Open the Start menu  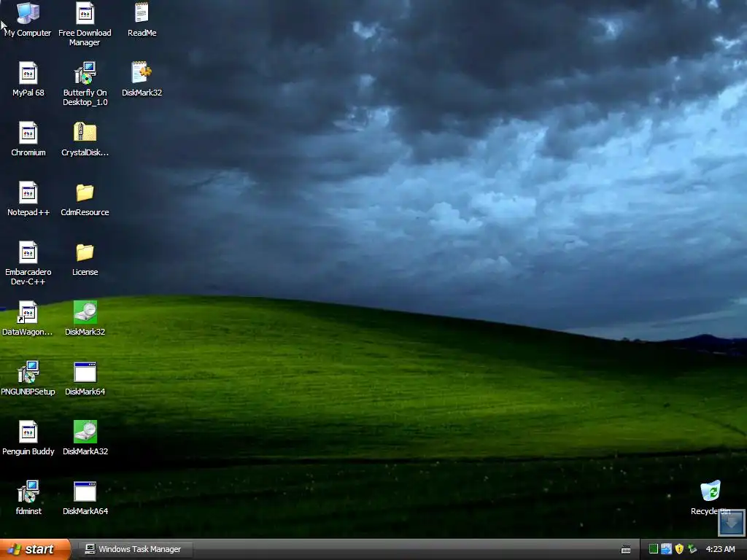click(35, 549)
